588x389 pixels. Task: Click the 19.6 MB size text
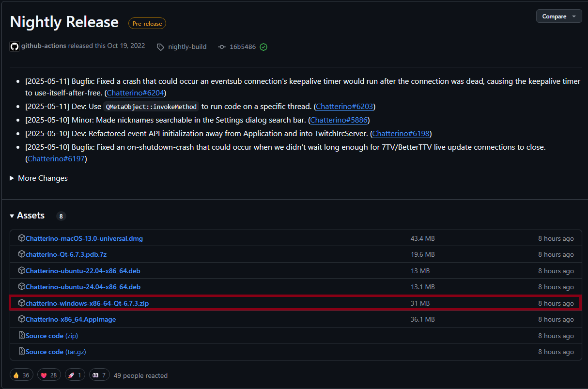tap(423, 254)
